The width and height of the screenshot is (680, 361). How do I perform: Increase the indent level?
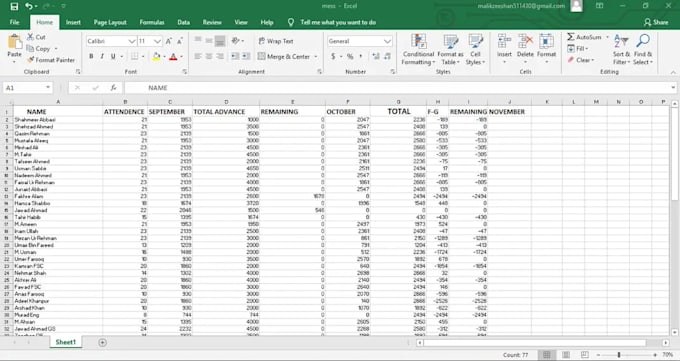coord(246,56)
